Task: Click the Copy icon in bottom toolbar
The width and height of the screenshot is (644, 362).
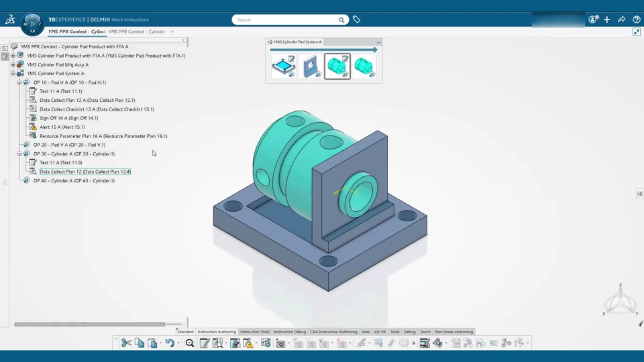Action: click(140, 343)
